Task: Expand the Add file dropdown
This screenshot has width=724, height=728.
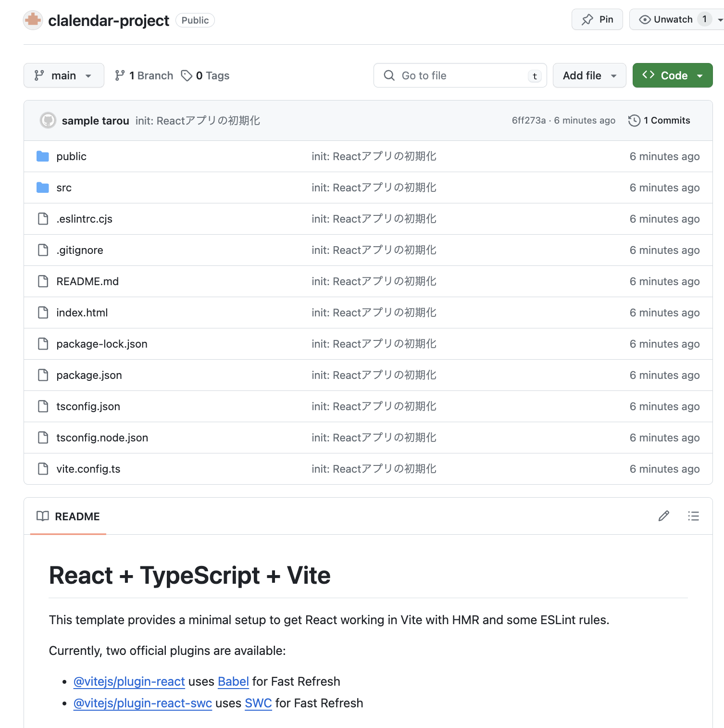Action: (x=589, y=75)
